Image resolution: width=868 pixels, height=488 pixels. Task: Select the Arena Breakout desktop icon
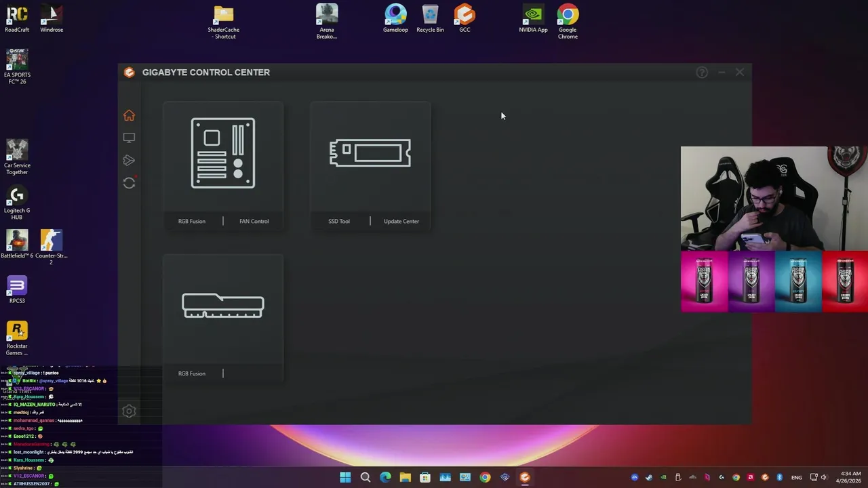(327, 22)
